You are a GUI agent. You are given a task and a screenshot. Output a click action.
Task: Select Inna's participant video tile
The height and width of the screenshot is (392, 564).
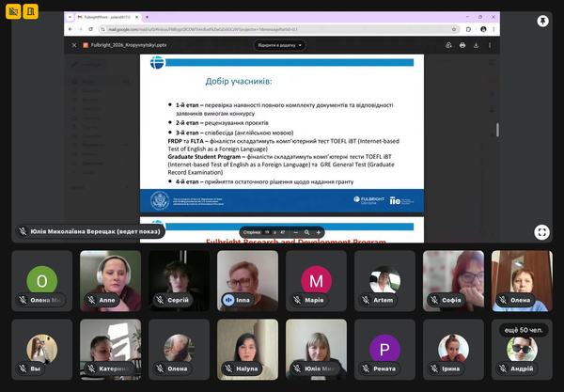coord(248,280)
